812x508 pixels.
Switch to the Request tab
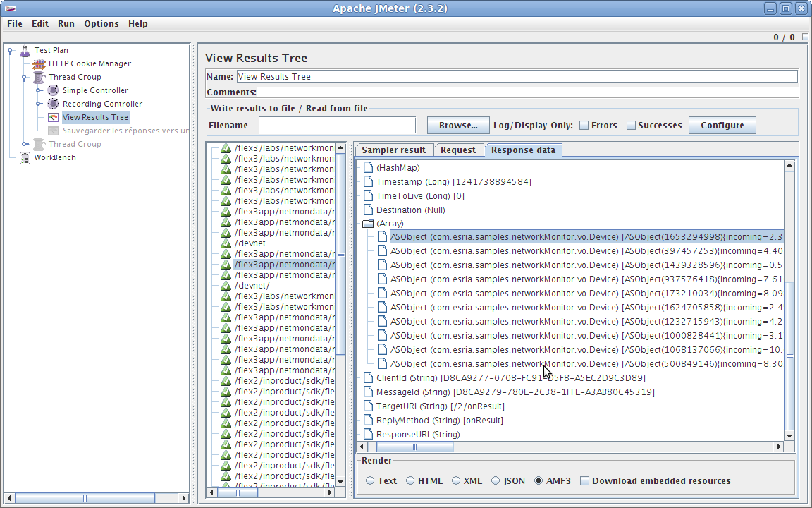pos(459,150)
